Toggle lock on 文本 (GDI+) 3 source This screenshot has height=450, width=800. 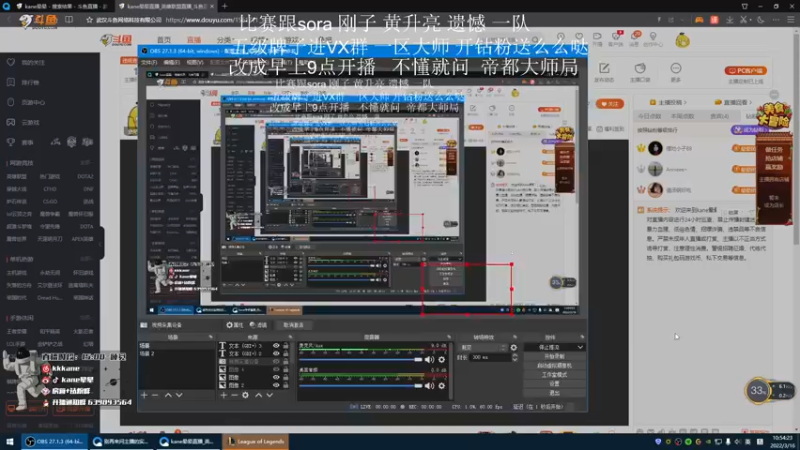pos(286,346)
